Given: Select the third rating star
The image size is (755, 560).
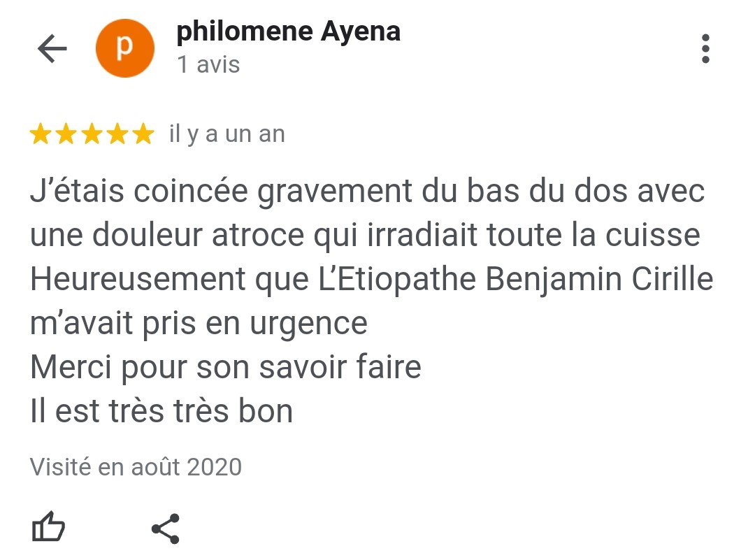Looking at the screenshot, I should pyautogui.click(x=92, y=134).
